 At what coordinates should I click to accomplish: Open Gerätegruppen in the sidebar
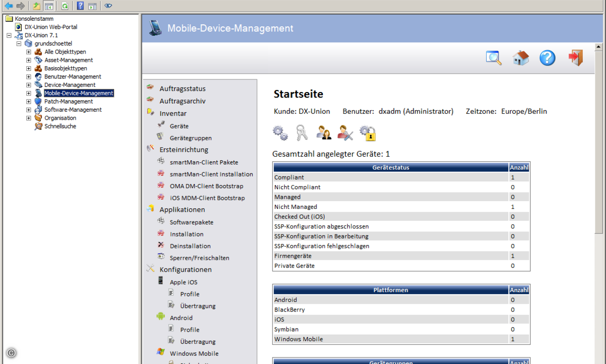[x=191, y=138]
